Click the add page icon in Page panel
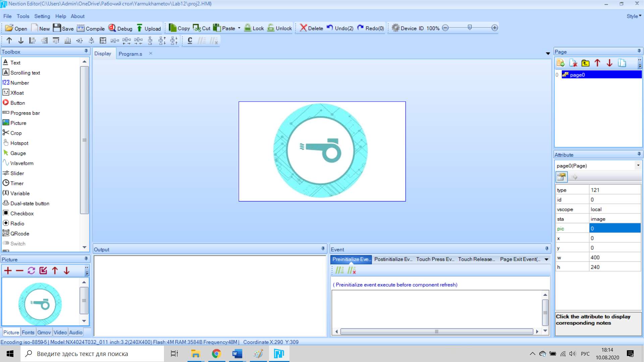Viewport: 644px width, 362px height. pos(560,63)
